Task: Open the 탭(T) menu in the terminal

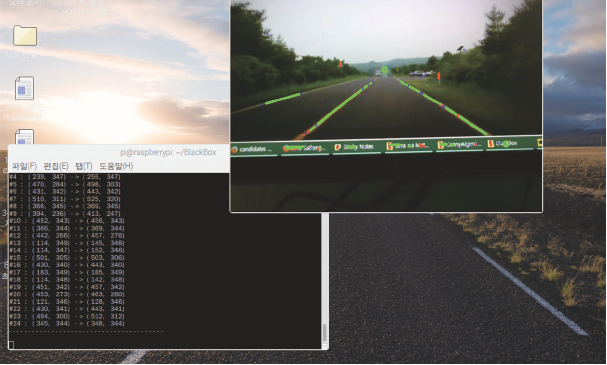Action: click(x=84, y=166)
